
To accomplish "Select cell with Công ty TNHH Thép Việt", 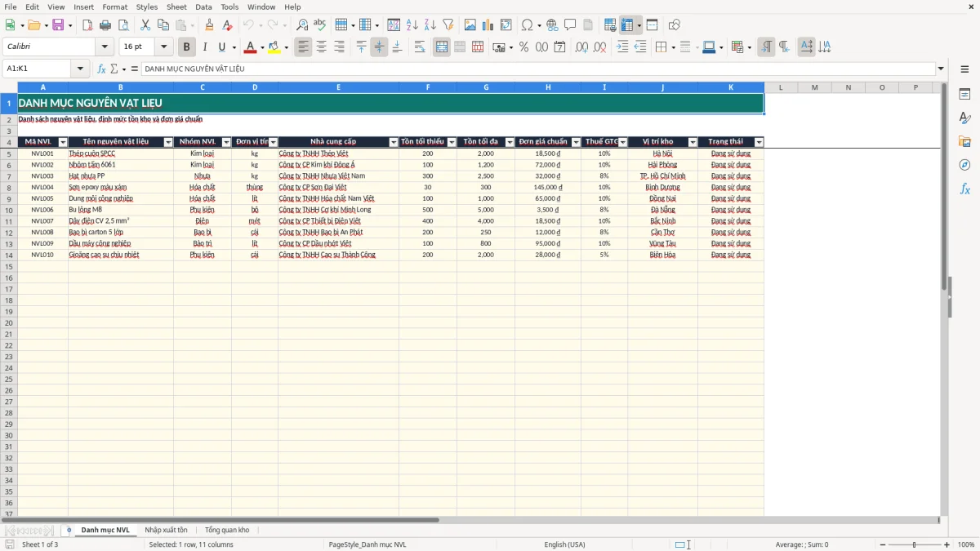I will 338,153.
